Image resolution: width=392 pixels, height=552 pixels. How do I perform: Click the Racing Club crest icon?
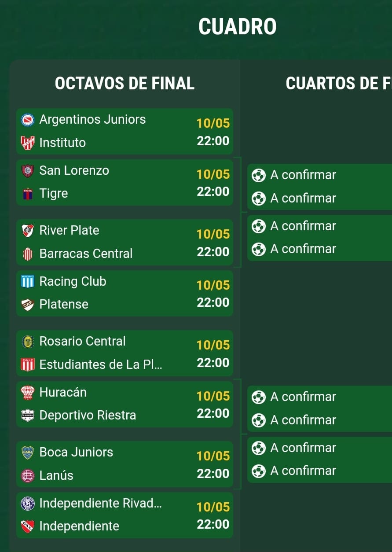(28, 282)
